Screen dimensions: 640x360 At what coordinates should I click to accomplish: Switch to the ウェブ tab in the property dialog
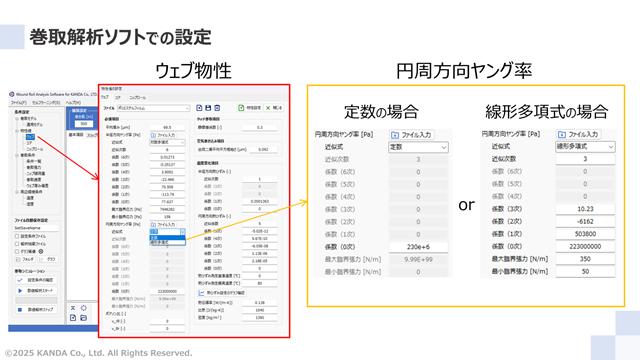coord(105,98)
